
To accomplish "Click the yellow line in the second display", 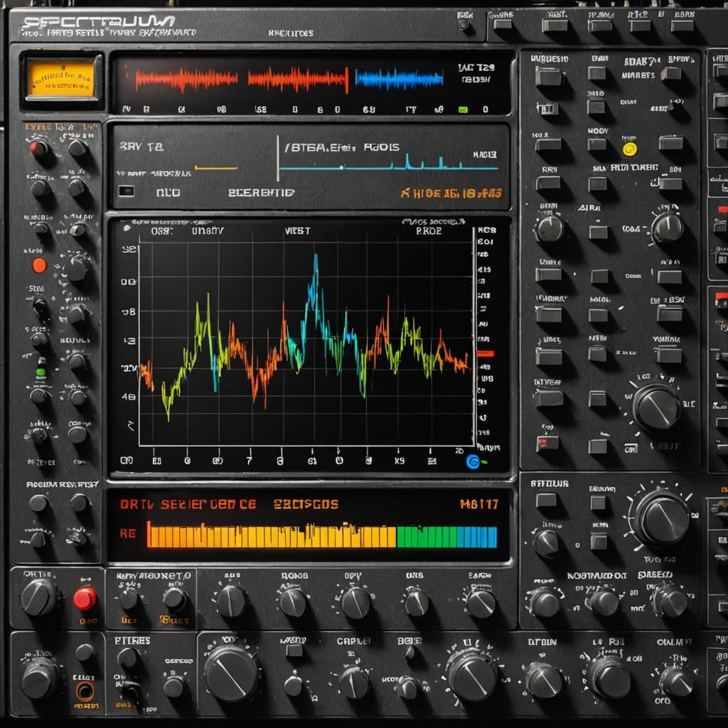I will tap(215, 168).
